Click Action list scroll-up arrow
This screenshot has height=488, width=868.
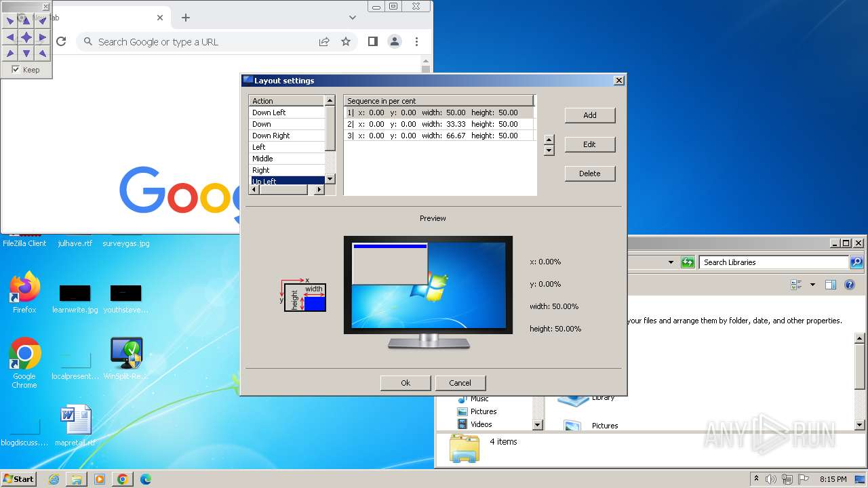(330, 100)
